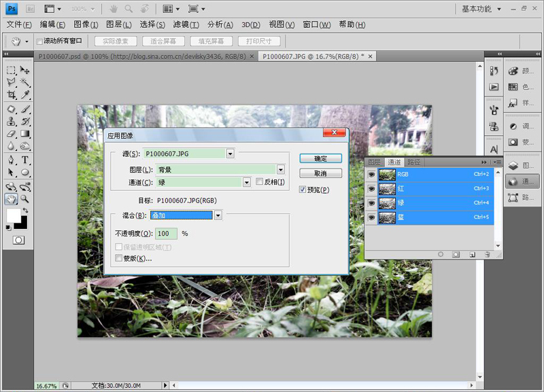Viewport: 544px width, 392px height.
Task: Hide the Red (红) channel eye
Action: tap(371, 189)
